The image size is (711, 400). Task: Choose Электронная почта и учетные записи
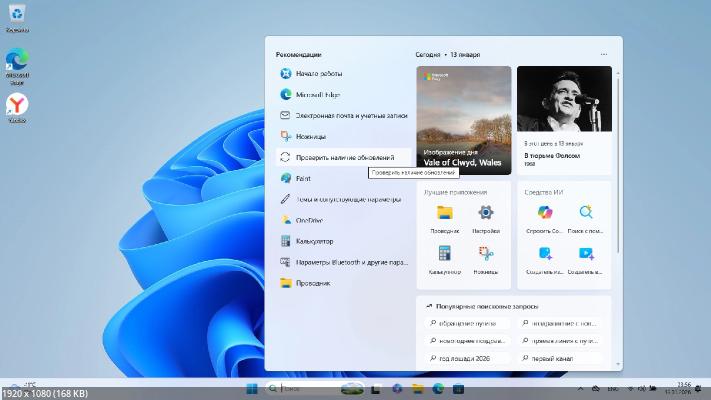350,115
